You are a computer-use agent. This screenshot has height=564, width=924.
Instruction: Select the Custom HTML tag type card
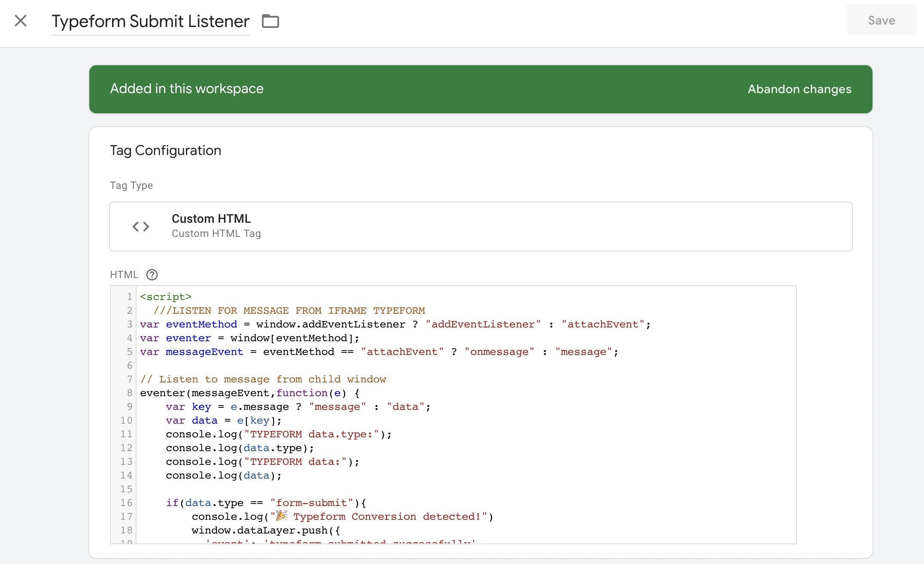point(481,227)
